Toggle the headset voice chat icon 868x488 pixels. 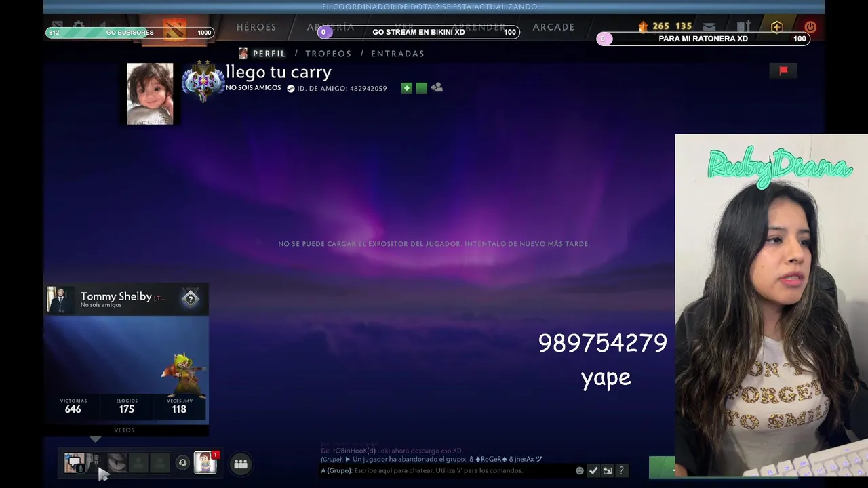coord(182,463)
